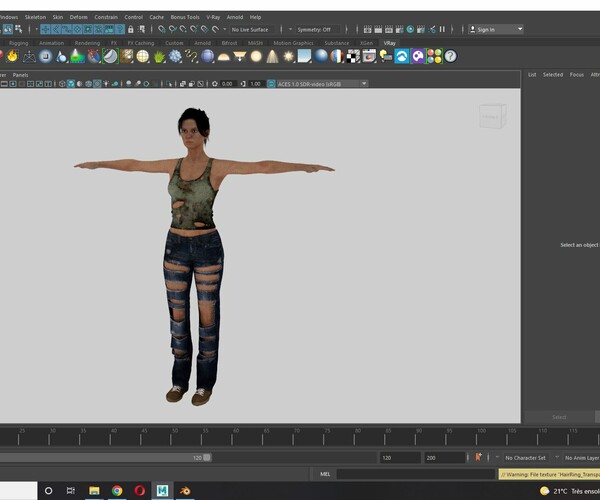
Task: Click the dome light shelf icon
Action: [223, 57]
